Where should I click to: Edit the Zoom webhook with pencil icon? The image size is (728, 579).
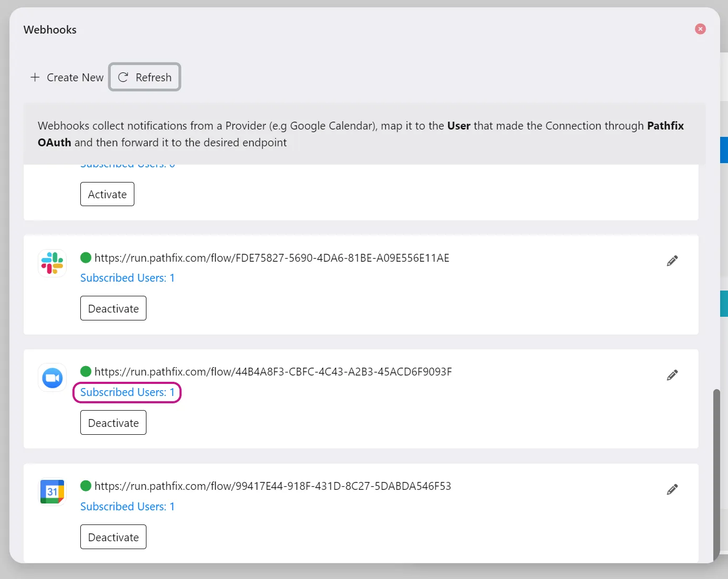[672, 375]
